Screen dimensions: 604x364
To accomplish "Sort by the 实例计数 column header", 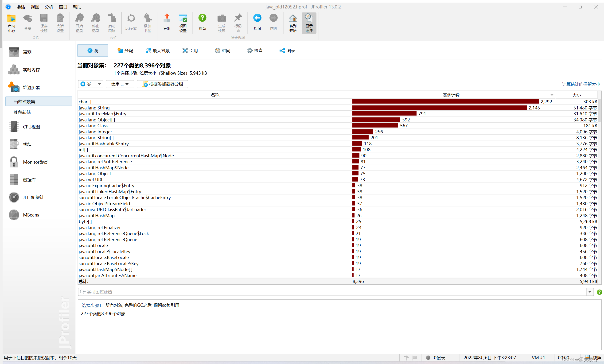I will click(x=453, y=95).
